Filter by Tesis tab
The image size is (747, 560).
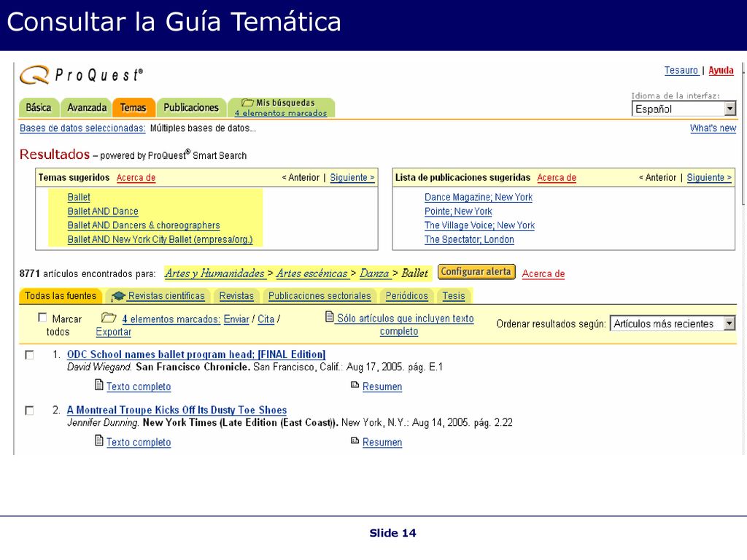(454, 296)
